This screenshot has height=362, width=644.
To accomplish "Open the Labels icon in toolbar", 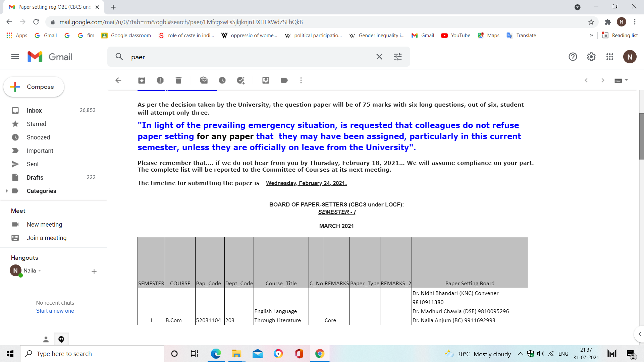I will tap(284, 80).
